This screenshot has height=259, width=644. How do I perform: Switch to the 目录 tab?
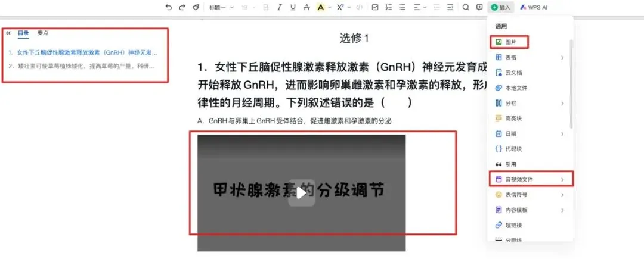23,33
